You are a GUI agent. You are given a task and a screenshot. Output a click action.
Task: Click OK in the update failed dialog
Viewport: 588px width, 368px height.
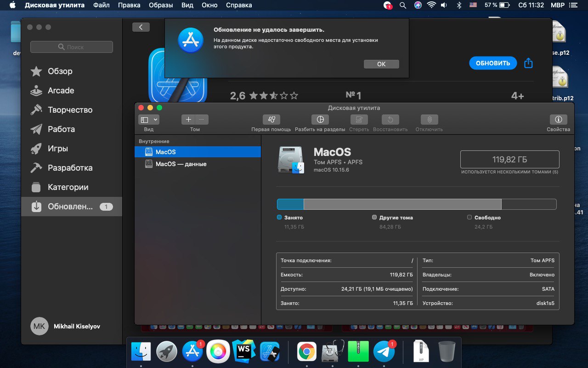coord(381,64)
